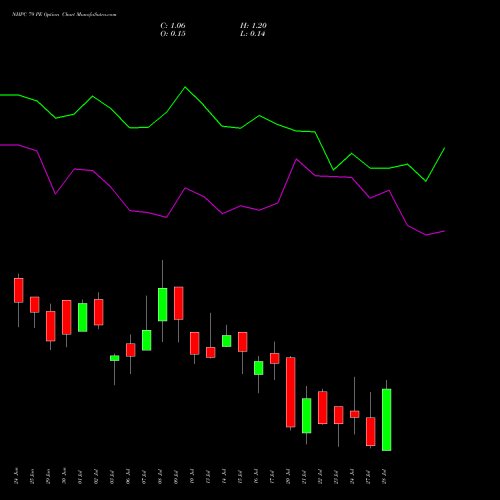Click the 24 Jun date label
Image resolution: width=500 pixels, height=500 pixels.
(x=16, y=476)
